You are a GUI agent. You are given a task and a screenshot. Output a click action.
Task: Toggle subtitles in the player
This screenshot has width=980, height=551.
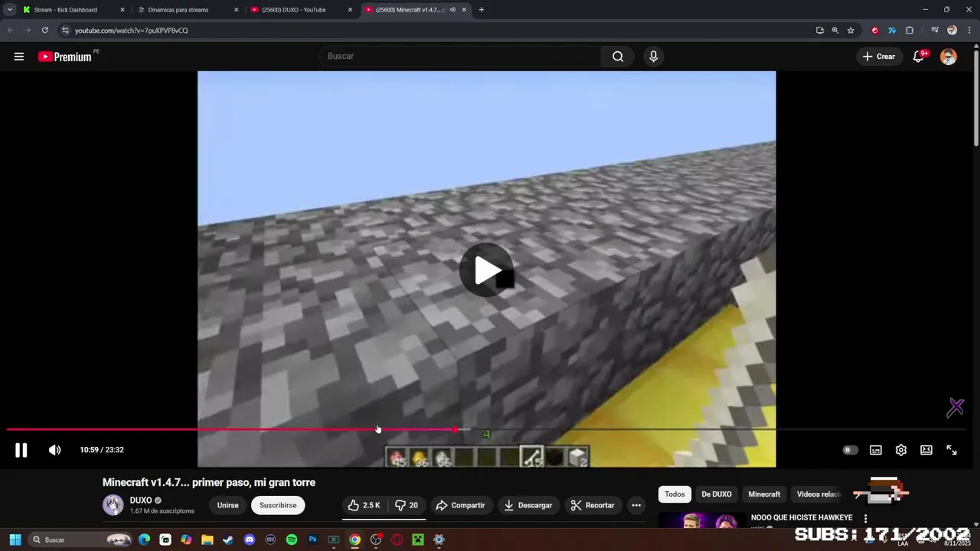click(x=876, y=450)
